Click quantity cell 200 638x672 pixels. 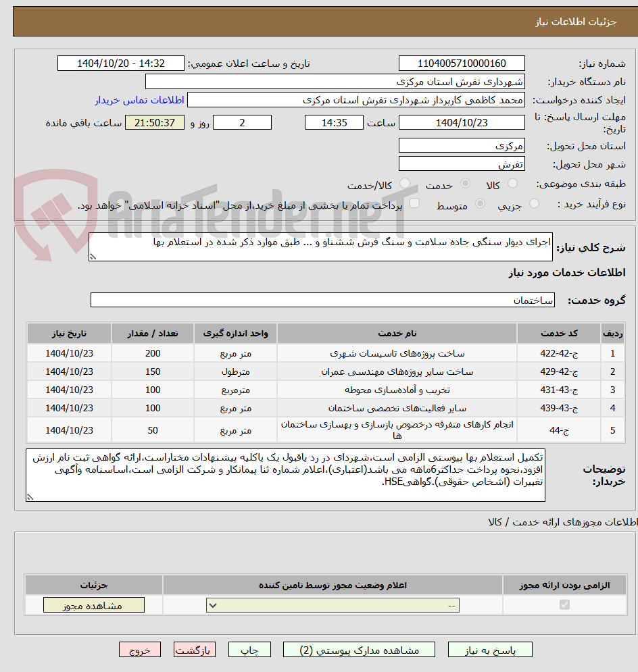coord(153,354)
